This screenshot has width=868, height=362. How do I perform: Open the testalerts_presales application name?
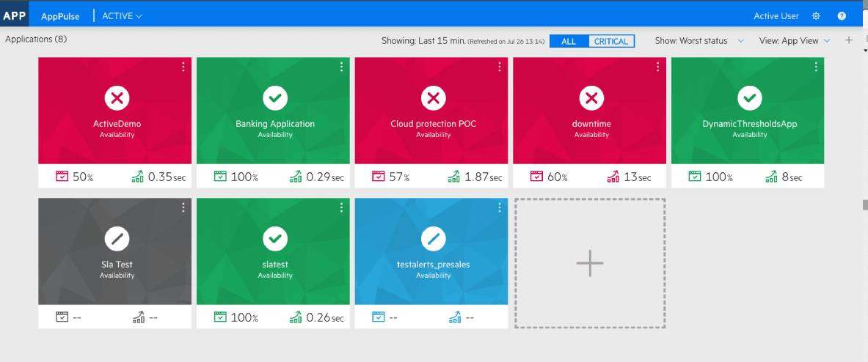click(433, 265)
